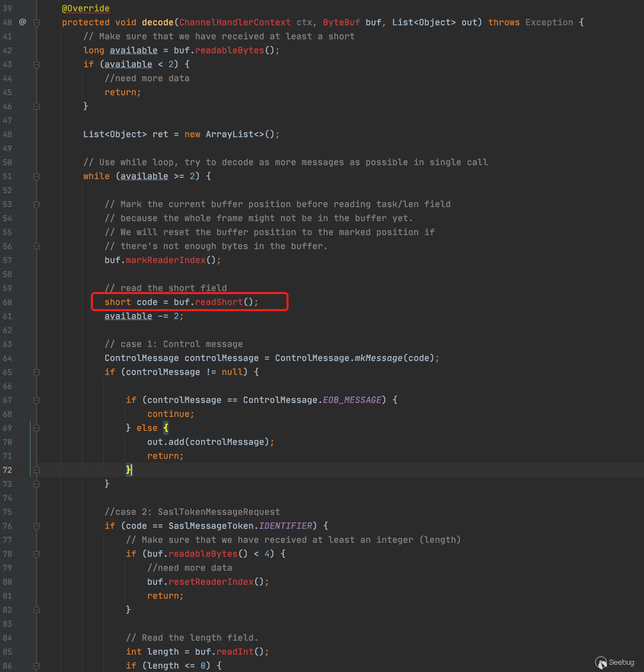Click the @Override annotation
Image resolution: width=644 pixels, height=672 pixels.
coord(86,8)
